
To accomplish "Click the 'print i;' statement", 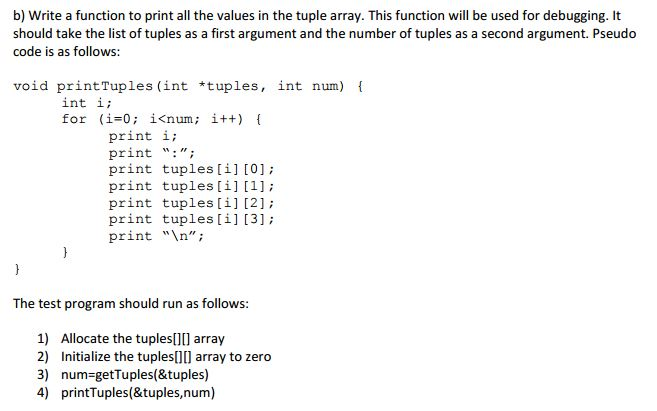I will coord(143,136).
